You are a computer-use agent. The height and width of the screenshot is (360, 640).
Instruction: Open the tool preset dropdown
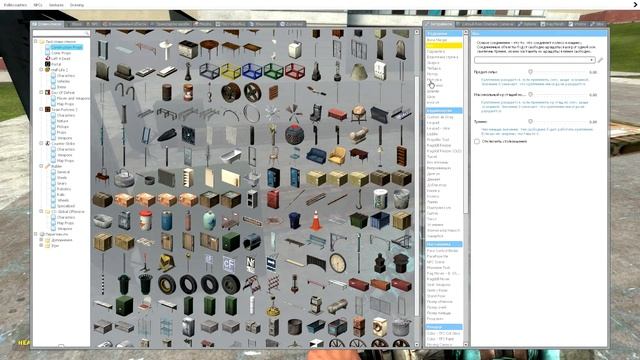534,60
